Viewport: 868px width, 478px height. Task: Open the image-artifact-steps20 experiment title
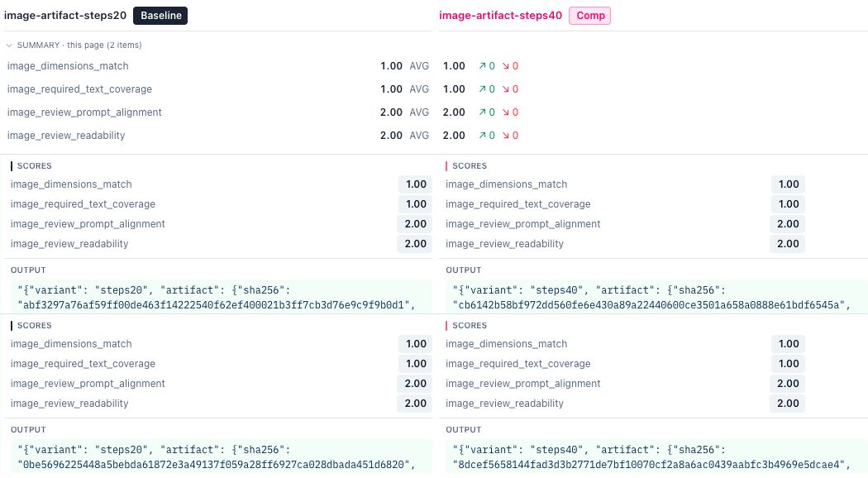65,16
